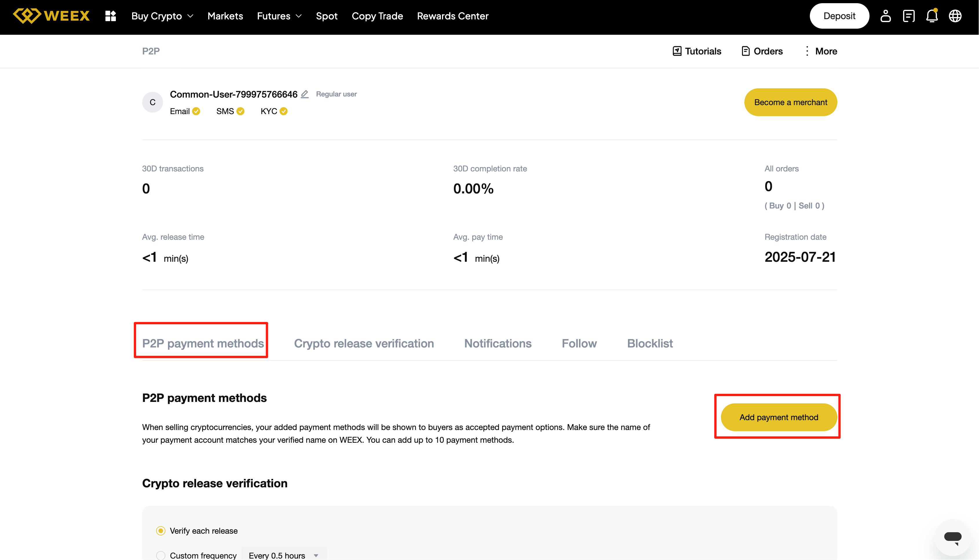Switch to the Blocklist tab
The width and height of the screenshot is (979, 560).
(x=649, y=343)
